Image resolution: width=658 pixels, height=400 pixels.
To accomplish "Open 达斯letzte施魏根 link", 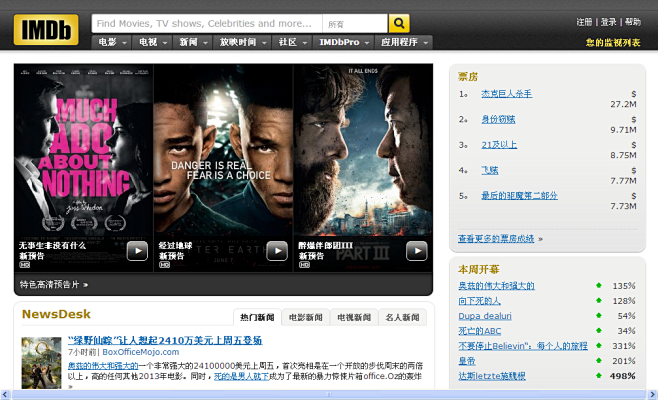I will click(492, 376).
